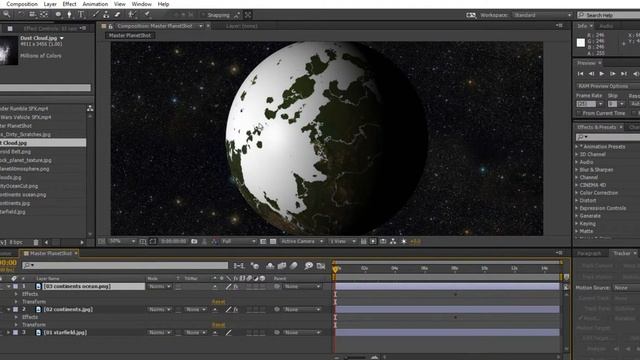Collapse the 03 continents ocean layer

(8, 287)
